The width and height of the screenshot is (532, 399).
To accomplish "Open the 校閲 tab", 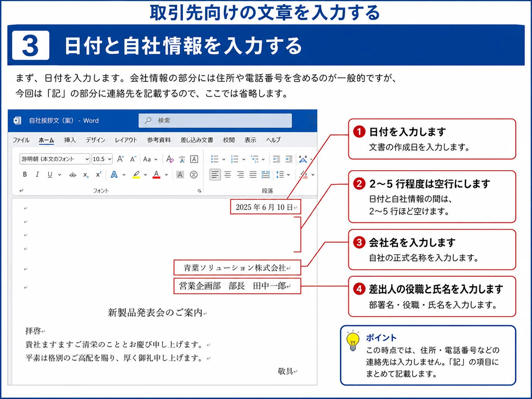I will click(229, 140).
